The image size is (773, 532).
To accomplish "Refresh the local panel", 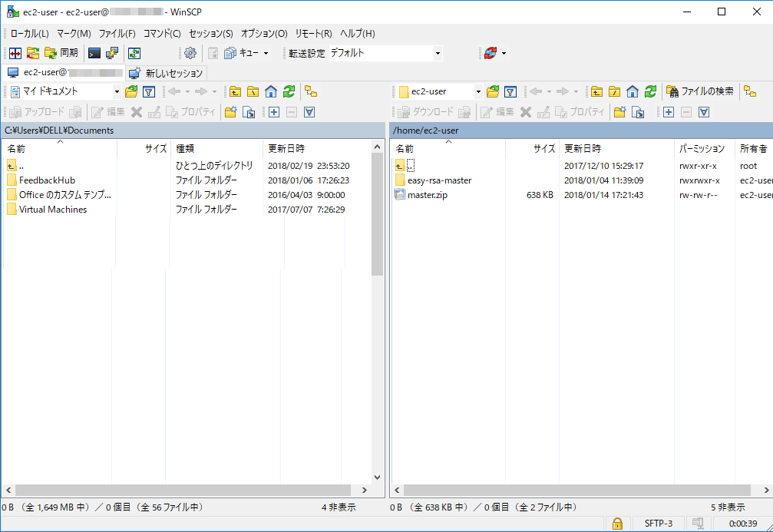I will (x=289, y=91).
